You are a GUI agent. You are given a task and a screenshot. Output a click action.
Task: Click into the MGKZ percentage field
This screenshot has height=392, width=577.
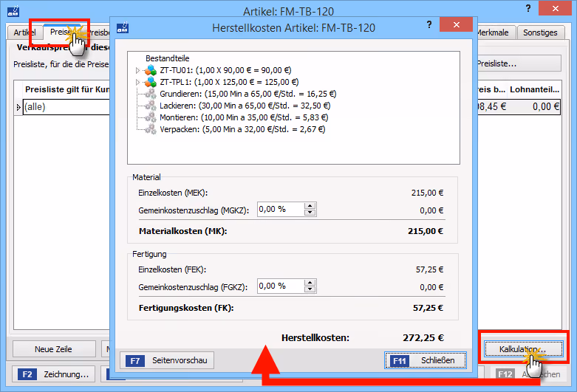281,209
